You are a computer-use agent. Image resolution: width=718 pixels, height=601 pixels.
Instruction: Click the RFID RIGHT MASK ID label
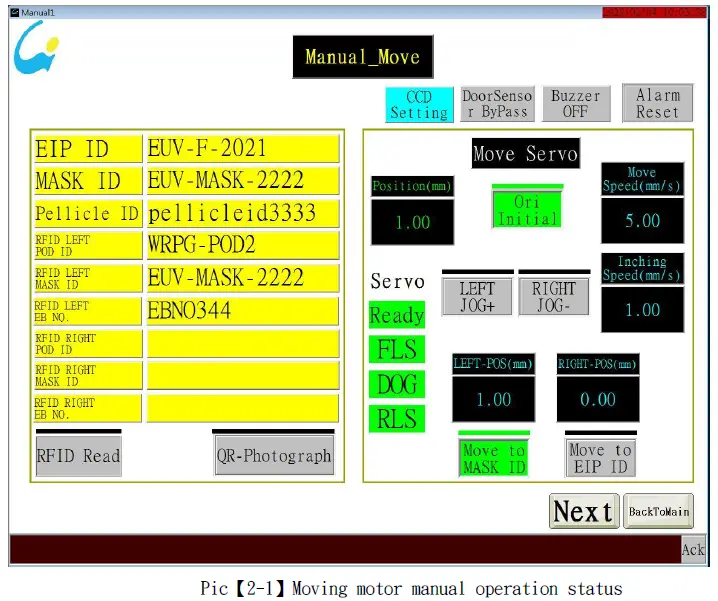88,376
